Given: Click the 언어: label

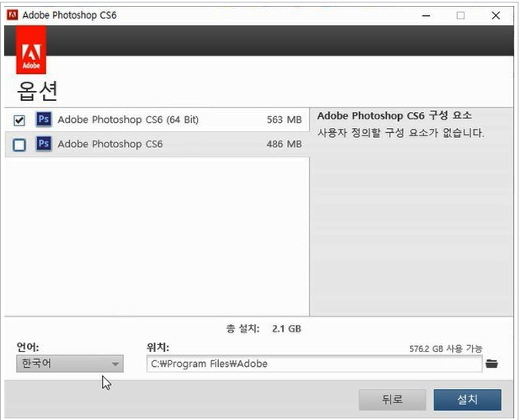Looking at the screenshot, I should (x=28, y=348).
